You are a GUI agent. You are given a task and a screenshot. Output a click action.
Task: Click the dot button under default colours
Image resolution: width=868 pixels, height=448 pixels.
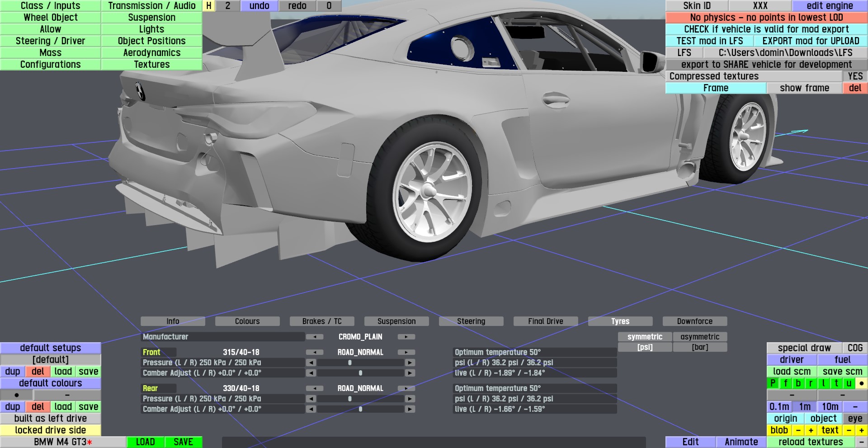[x=17, y=395]
